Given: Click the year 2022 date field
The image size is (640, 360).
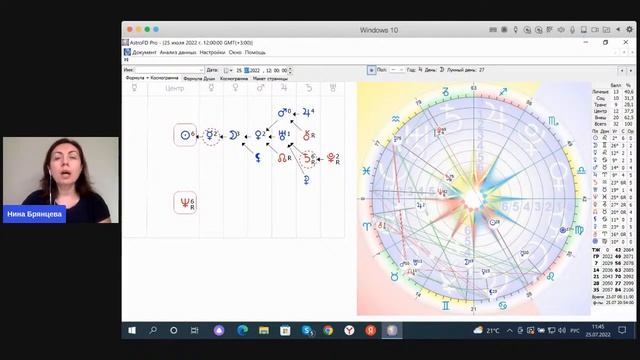Looking at the screenshot, I should point(255,70).
